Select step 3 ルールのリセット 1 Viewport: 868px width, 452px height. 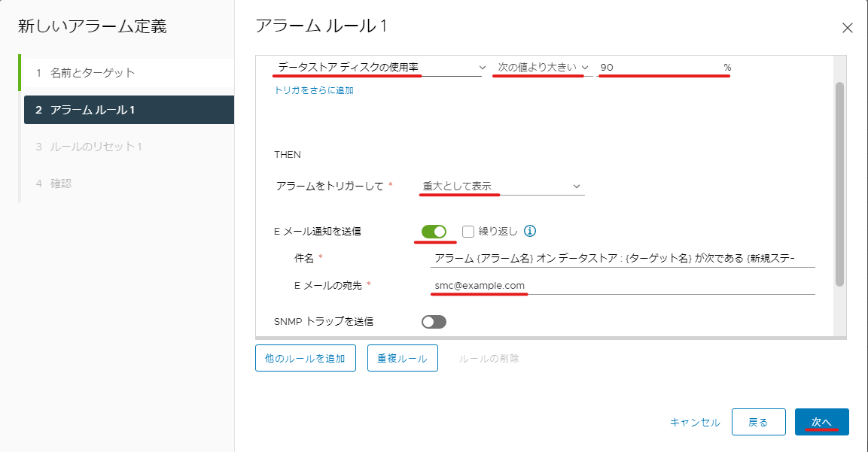127,147
